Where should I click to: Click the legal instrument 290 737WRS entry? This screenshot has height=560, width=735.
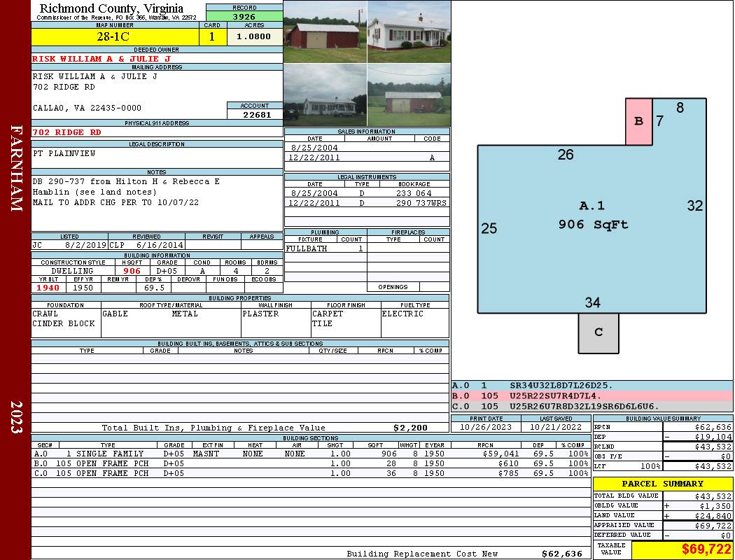pyautogui.click(x=421, y=203)
